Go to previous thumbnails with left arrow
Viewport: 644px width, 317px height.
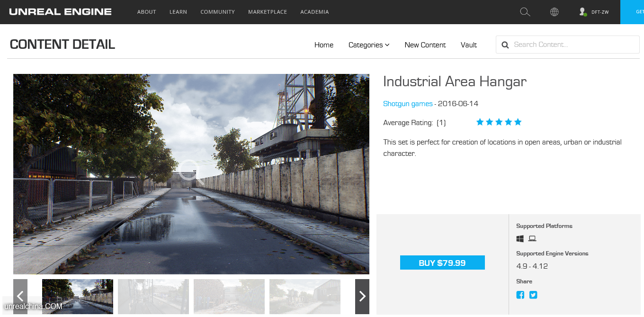[20, 297]
